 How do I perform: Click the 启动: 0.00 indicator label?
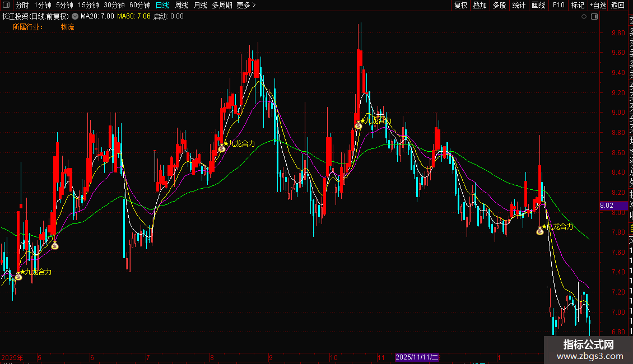(x=169, y=17)
